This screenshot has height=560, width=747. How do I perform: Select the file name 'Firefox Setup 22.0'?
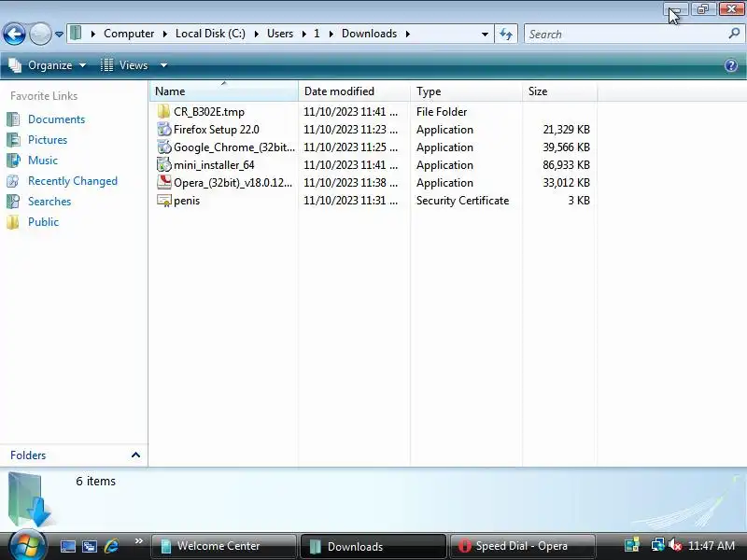217,130
